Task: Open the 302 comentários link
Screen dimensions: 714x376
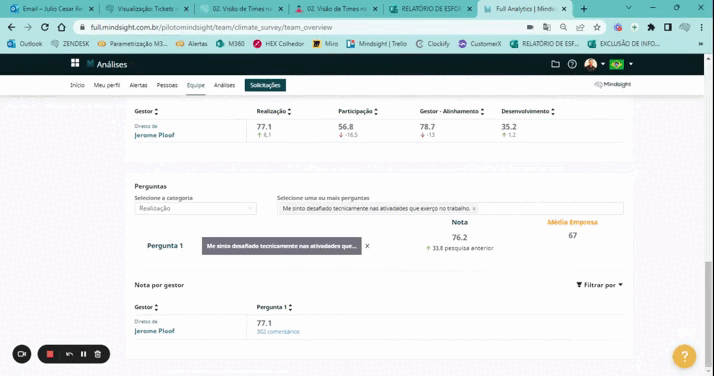Action: pyautogui.click(x=278, y=332)
